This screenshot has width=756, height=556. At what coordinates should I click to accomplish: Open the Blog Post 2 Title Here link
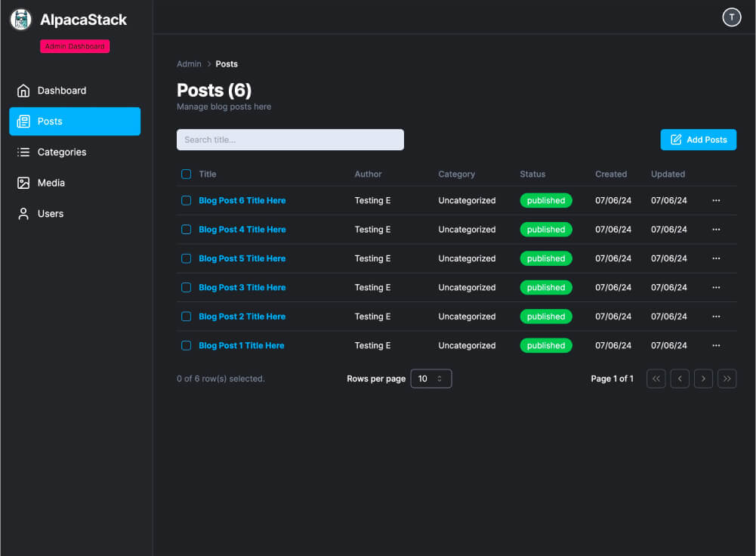242,316
